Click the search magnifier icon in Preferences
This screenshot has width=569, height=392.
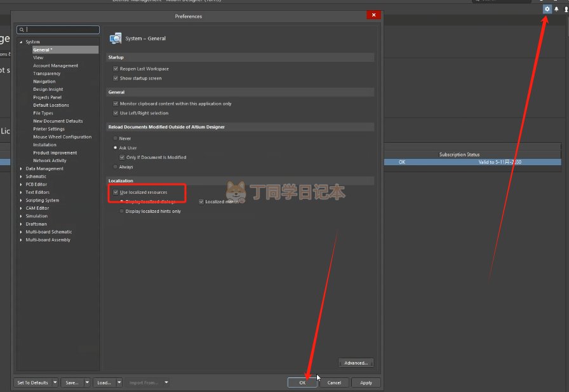pyautogui.click(x=22, y=30)
